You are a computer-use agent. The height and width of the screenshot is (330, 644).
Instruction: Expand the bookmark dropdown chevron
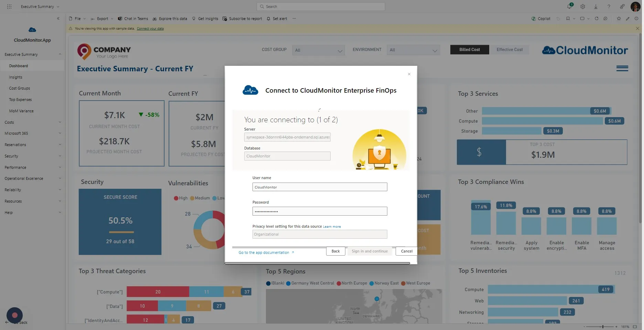[x=574, y=19]
